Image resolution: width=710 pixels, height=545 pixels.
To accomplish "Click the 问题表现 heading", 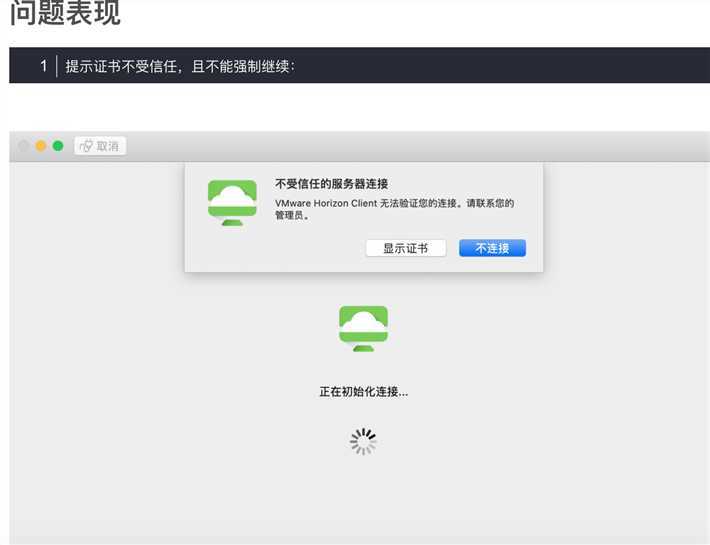I will click(65, 13).
